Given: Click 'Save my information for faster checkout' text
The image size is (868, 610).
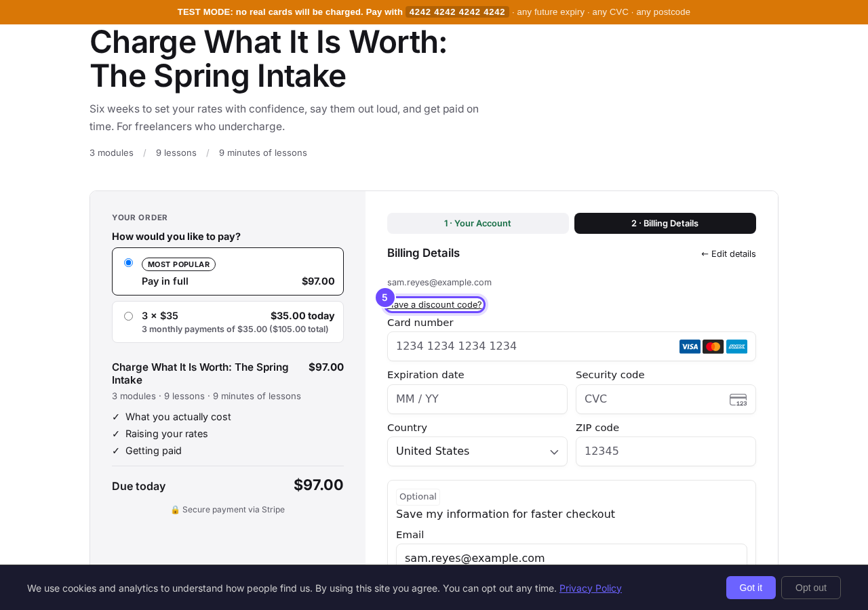Looking at the screenshot, I should point(505,514).
